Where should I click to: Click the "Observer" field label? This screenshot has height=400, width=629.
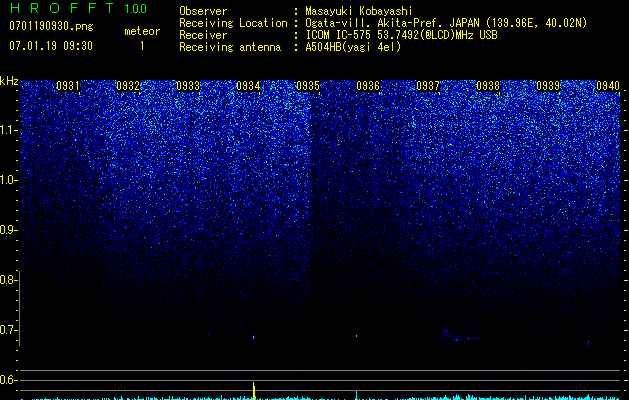point(203,11)
